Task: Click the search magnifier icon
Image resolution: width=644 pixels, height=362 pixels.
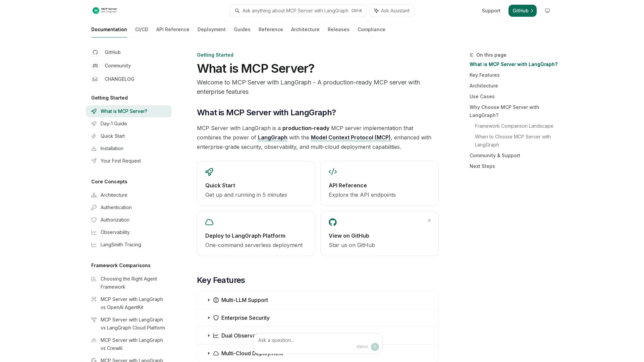Action: pos(237,11)
